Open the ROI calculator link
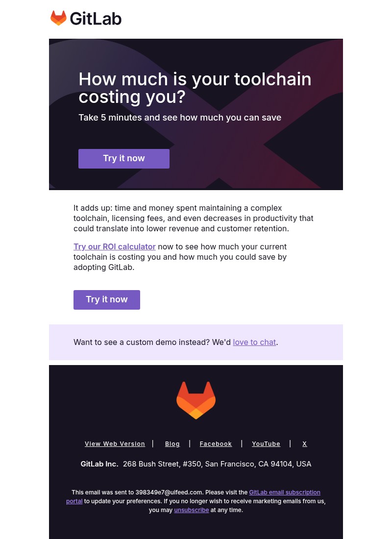 coord(115,246)
